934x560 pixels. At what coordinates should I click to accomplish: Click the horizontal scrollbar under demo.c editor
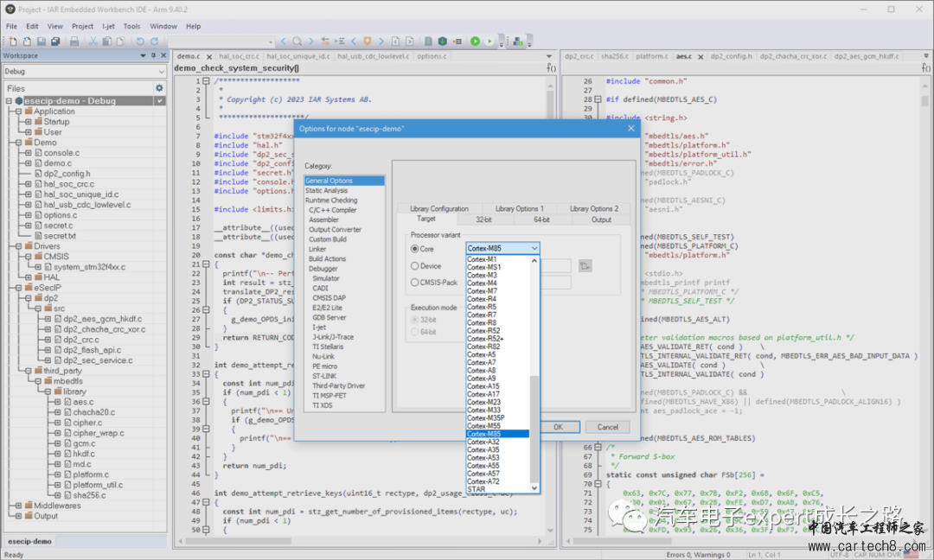pos(239,542)
